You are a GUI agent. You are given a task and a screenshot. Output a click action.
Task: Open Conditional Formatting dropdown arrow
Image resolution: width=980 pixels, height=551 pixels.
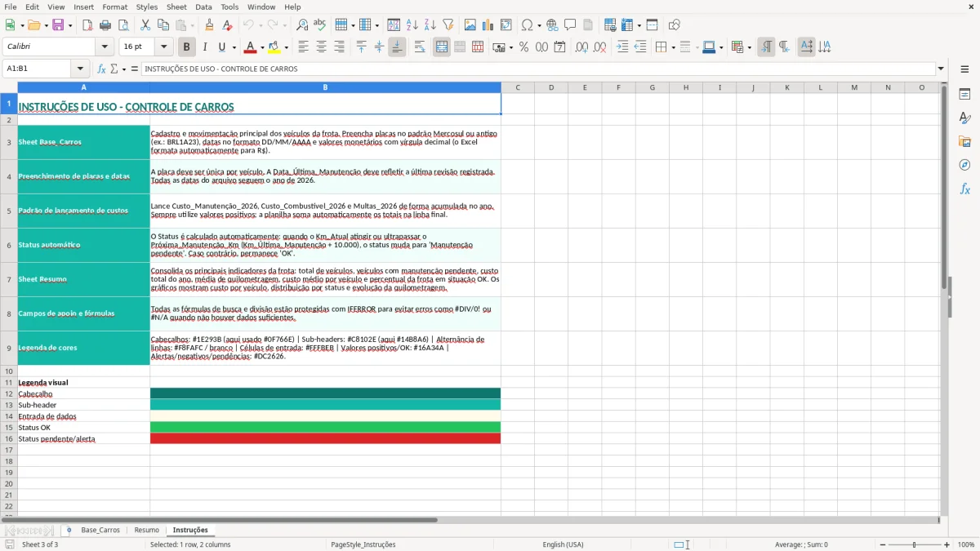(x=749, y=47)
